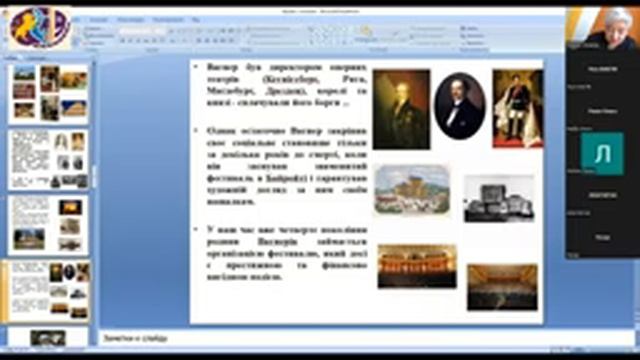The width and height of the screenshot is (640, 360).
Task: Open the Выделить (Select) dropdown in ribbon
Action: coord(472,42)
